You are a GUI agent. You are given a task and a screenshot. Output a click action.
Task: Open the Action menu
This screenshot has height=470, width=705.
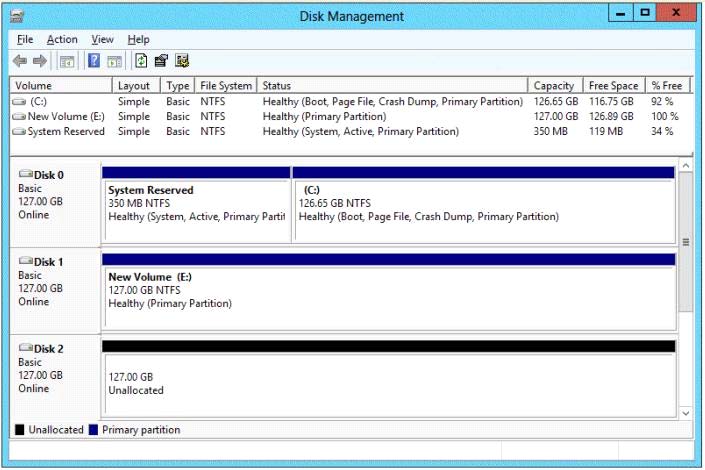click(62, 39)
